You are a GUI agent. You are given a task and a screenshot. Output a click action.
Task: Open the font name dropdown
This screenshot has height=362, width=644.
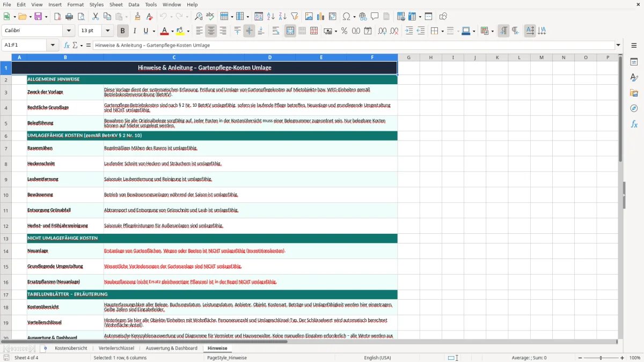[69, 31]
